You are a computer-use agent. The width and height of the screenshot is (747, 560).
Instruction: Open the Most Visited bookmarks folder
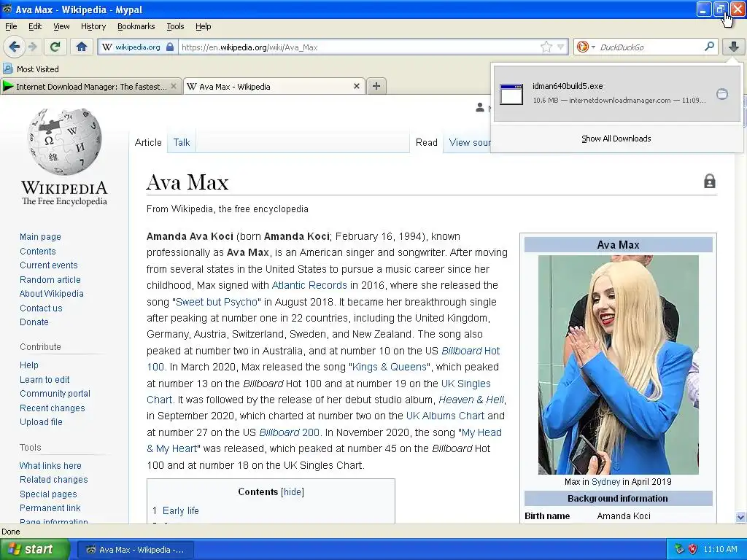[x=31, y=69]
